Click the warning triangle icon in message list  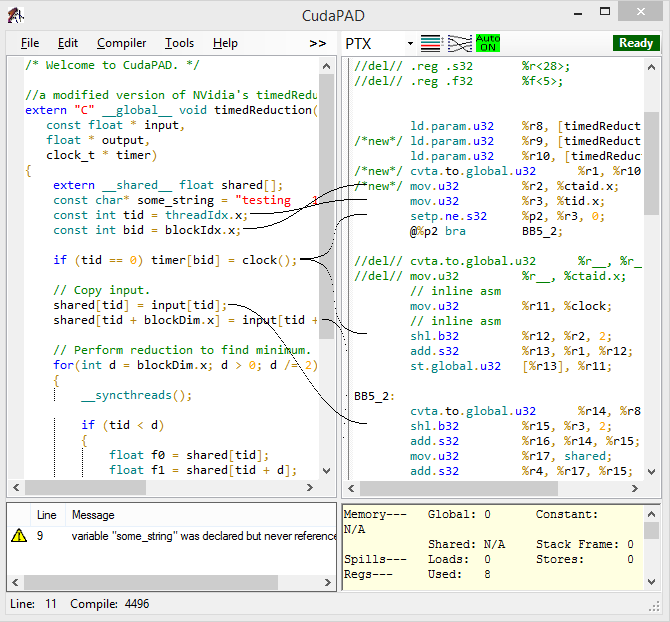coord(18,536)
